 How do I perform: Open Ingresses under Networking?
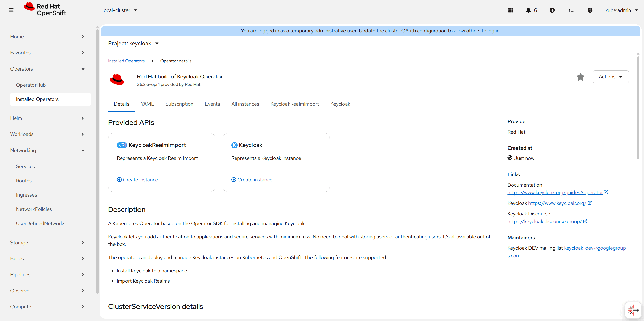tap(51, 195)
